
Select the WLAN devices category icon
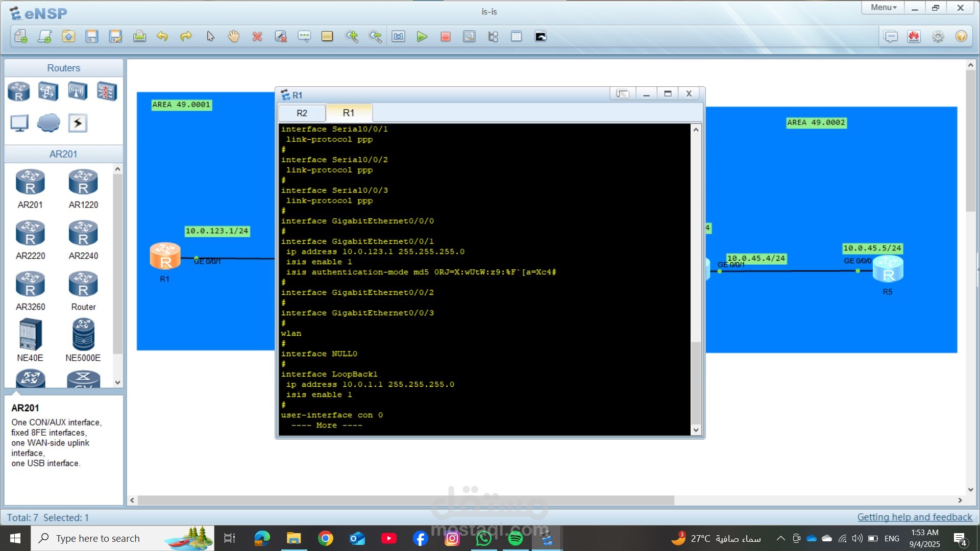point(78,91)
